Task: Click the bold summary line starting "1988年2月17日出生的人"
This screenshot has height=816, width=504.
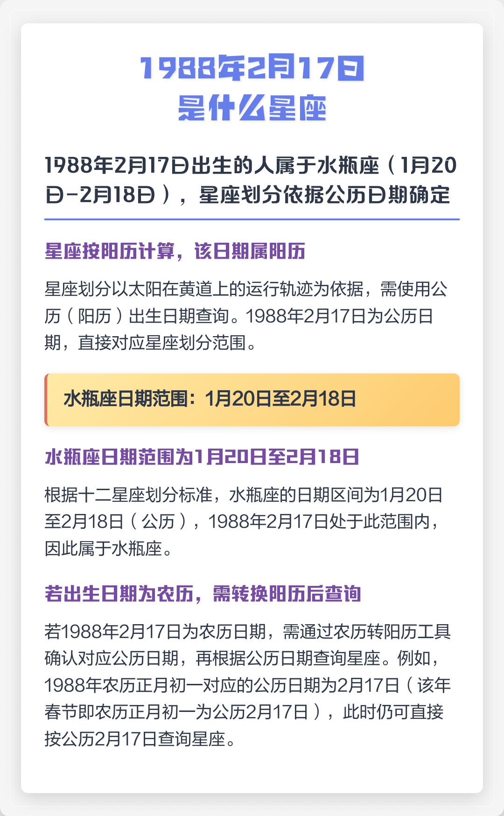Action: pos(251,166)
